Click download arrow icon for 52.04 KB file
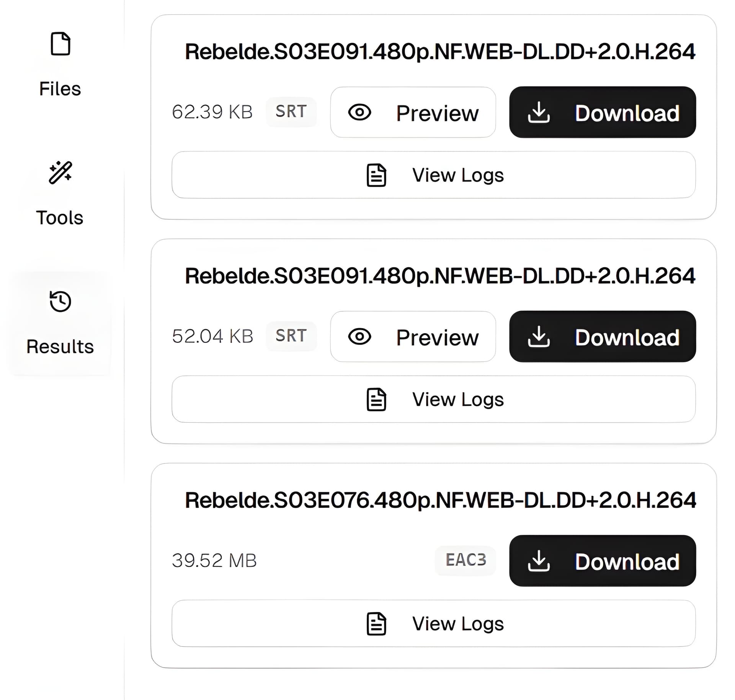Screen dimensions: 735x700 click(x=539, y=336)
